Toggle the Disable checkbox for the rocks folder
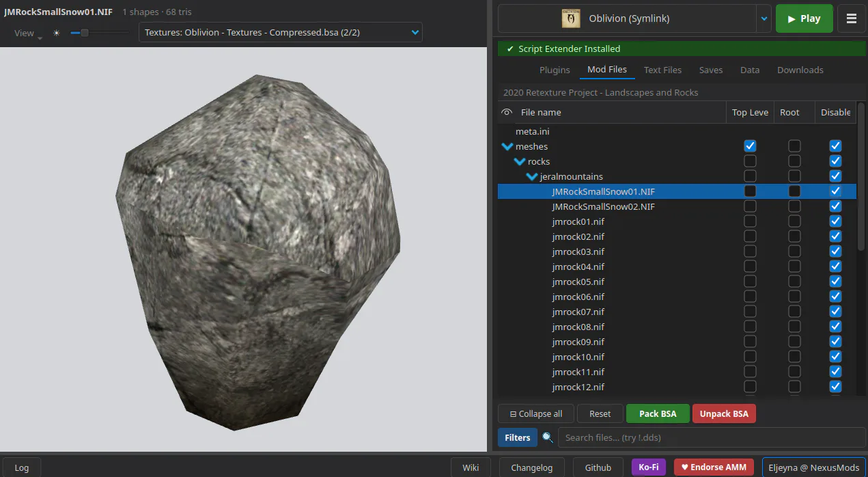The height and width of the screenshot is (477, 868). [x=835, y=161]
